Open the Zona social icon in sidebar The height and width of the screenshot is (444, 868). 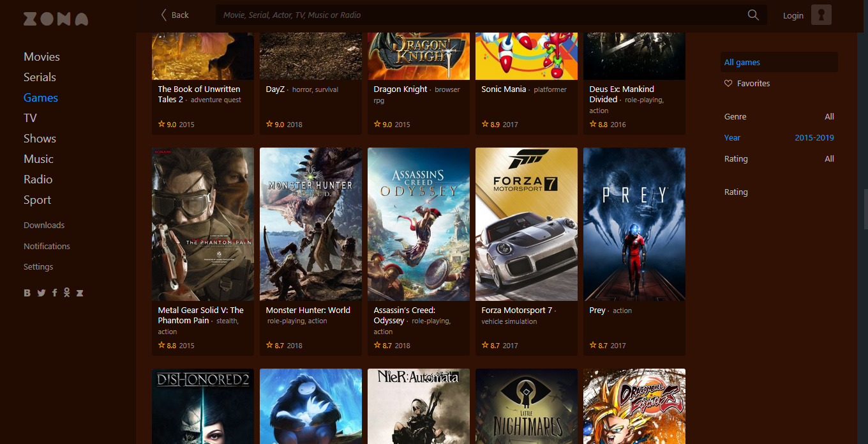80,293
